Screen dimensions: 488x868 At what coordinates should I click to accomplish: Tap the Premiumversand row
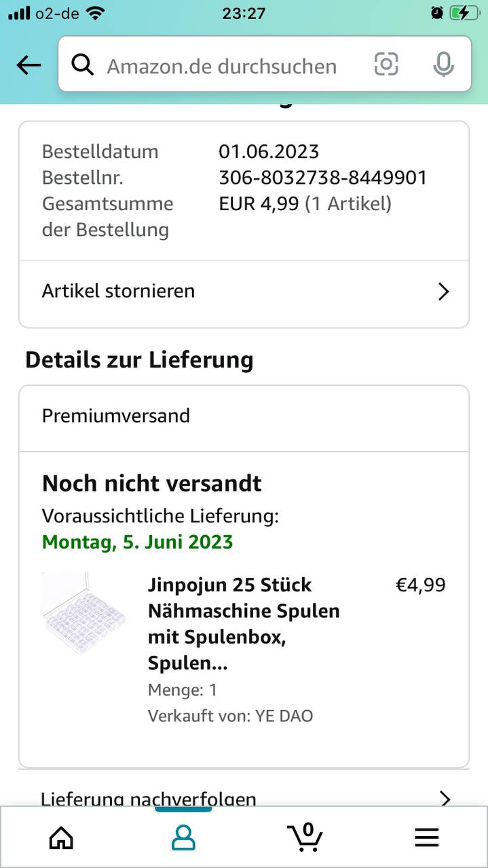pyautogui.click(x=116, y=416)
